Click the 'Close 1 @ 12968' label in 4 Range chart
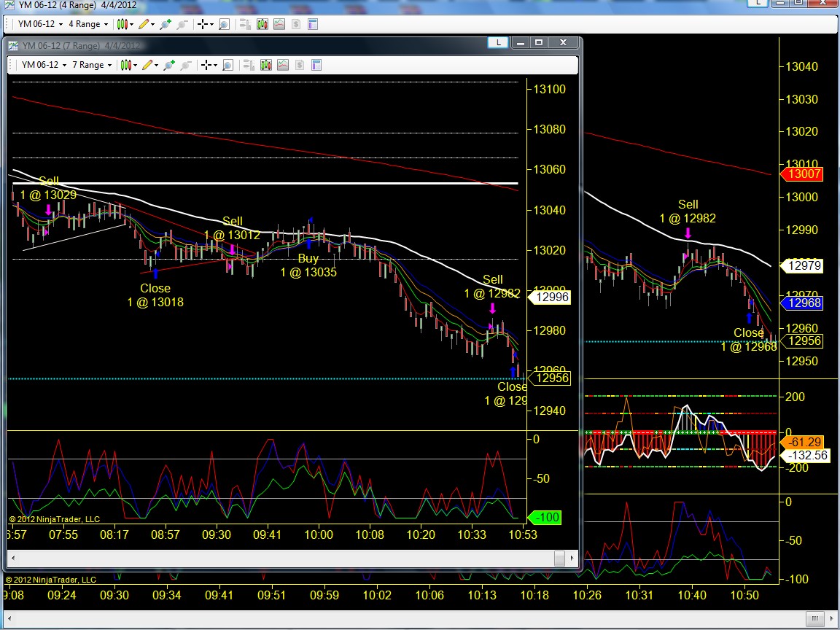 748,340
